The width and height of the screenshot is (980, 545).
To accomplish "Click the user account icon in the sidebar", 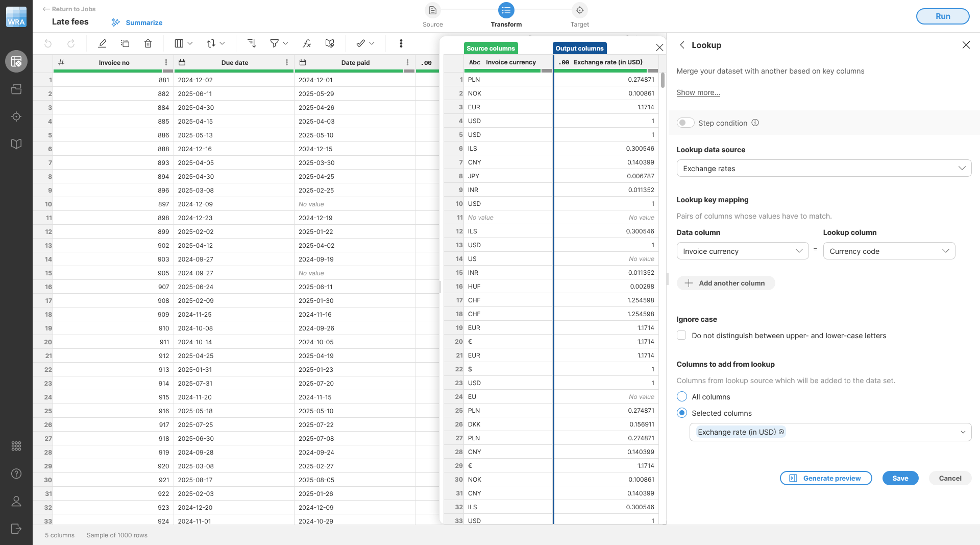I will pyautogui.click(x=16, y=501).
